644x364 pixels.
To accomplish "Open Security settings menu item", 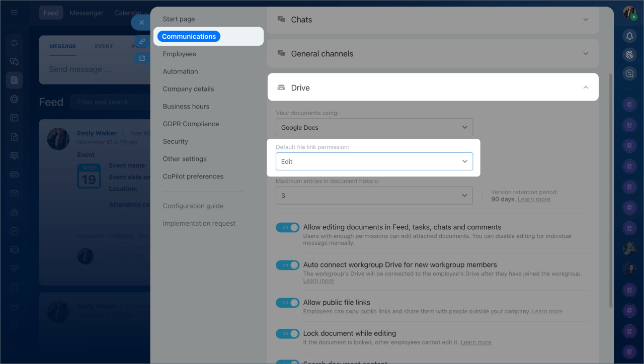I will pos(175,141).
